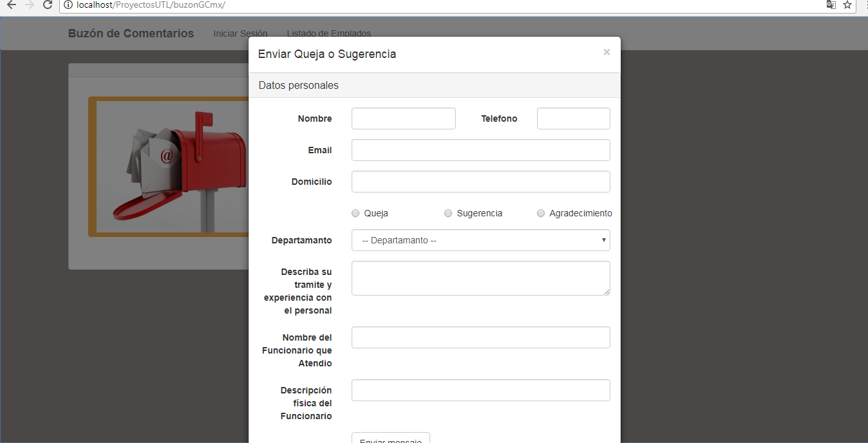Click the Iniciar Sesión nav link

(x=240, y=33)
